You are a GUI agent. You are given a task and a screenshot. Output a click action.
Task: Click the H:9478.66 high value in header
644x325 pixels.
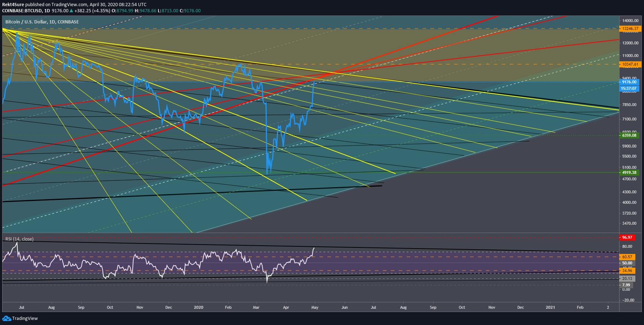(146, 11)
